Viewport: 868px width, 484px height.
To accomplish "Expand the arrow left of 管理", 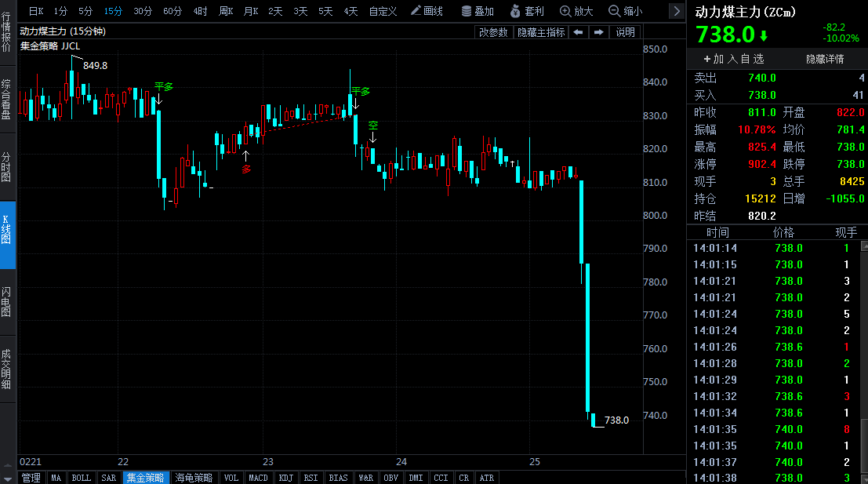I will coord(9,478).
